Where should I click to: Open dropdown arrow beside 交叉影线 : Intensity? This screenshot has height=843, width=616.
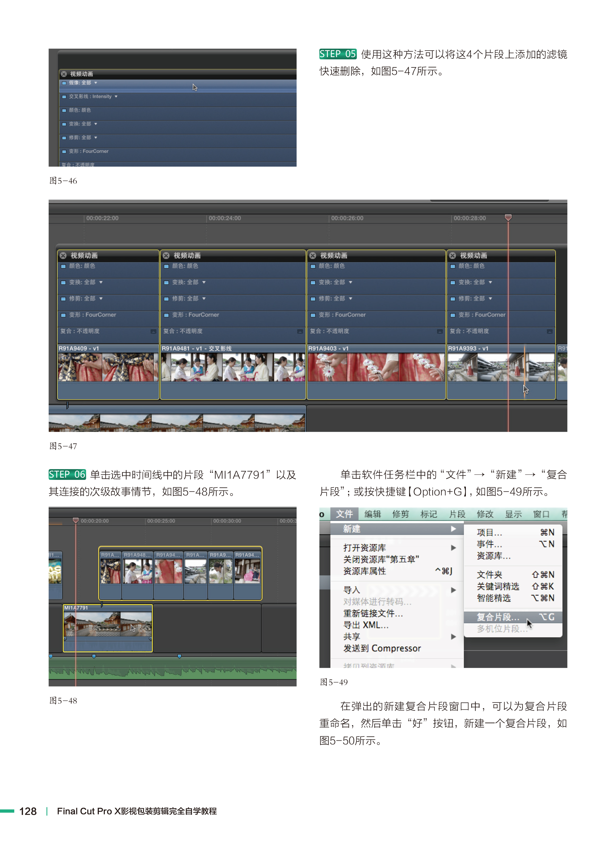point(116,97)
